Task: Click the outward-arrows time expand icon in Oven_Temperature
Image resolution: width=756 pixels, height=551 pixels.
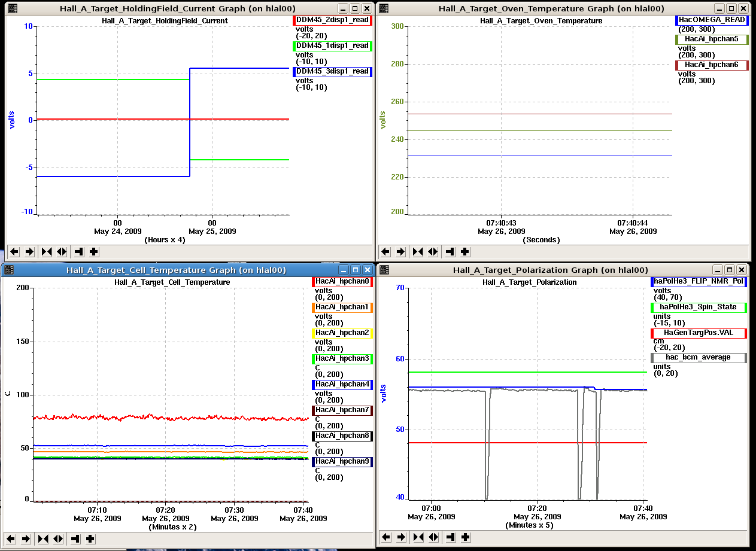Action: [433, 252]
